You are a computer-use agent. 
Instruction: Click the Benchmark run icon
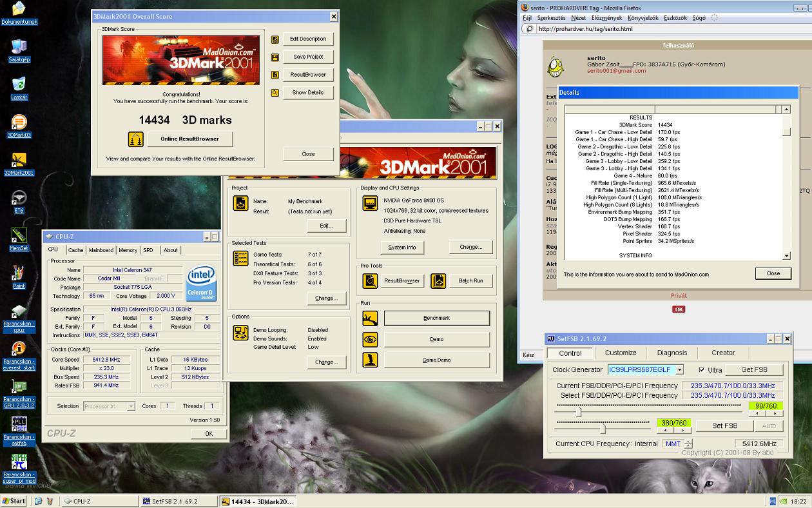click(370, 318)
